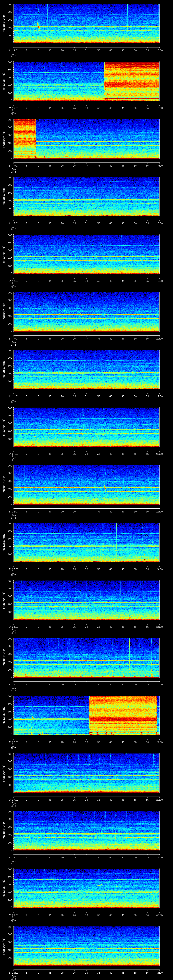Screen dimensions: 173x980
Task: Click the '17:00' end time label
Action: (159, 166)
